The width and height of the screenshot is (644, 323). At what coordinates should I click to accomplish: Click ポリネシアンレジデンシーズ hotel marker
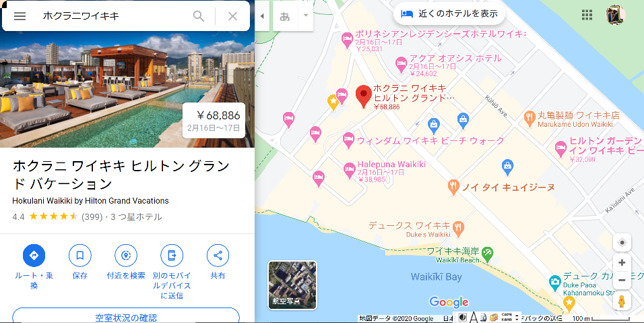click(x=347, y=40)
